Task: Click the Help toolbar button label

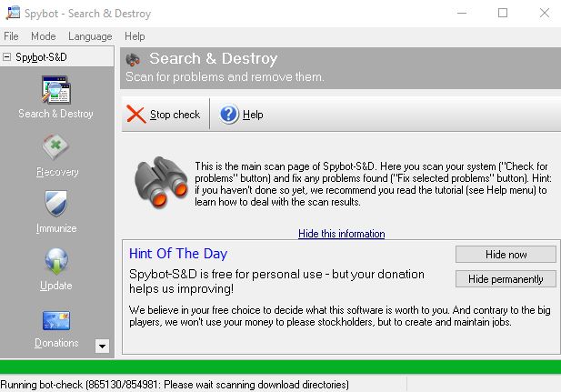Action: [x=253, y=115]
